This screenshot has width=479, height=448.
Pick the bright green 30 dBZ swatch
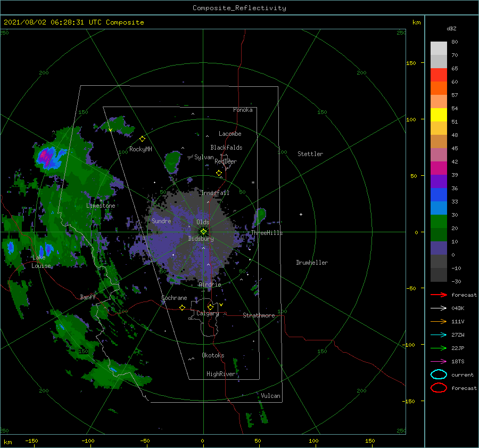tap(439, 221)
